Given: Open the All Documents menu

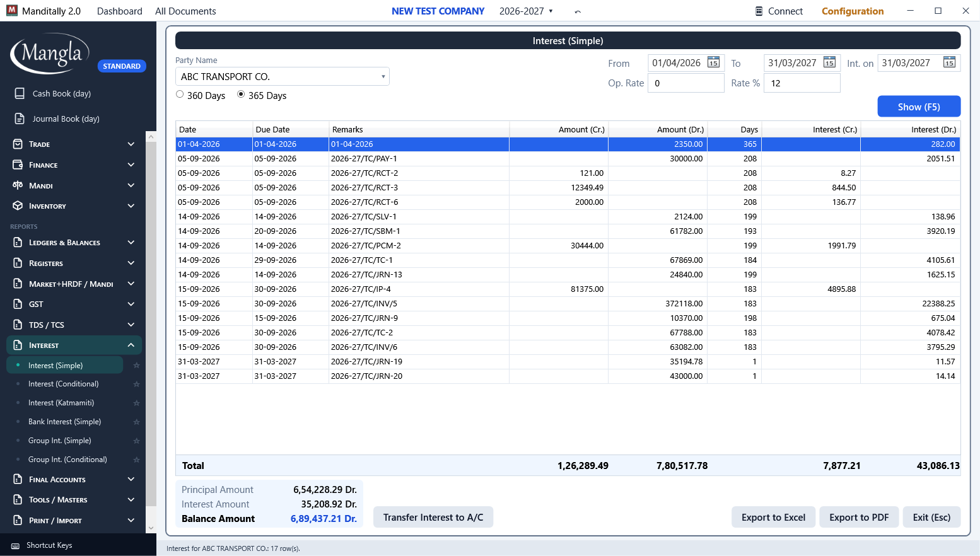Looking at the screenshot, I should pos(185,11).
